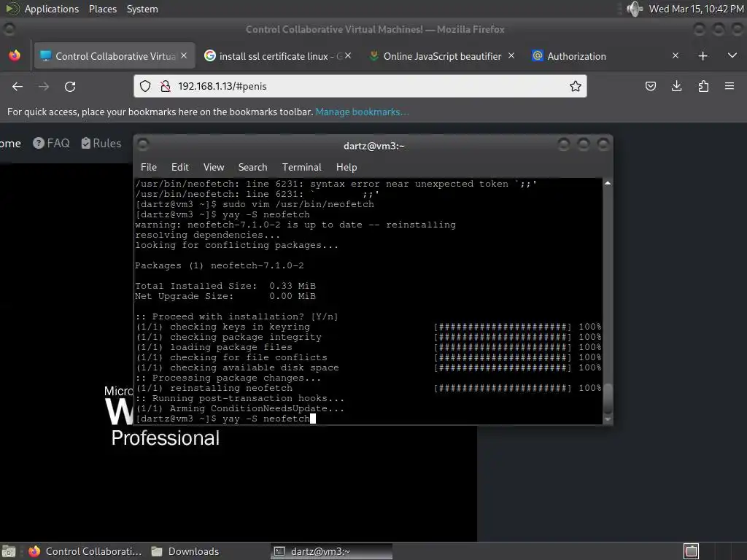Click the Firefox window menu button in title bar
This screenshot has width=747, height=560.
click(9, 29)
